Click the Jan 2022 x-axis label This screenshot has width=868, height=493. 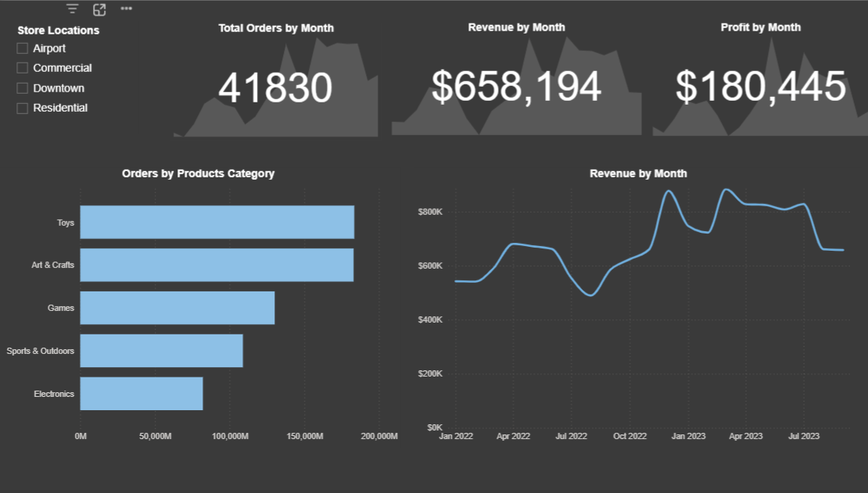455,436
